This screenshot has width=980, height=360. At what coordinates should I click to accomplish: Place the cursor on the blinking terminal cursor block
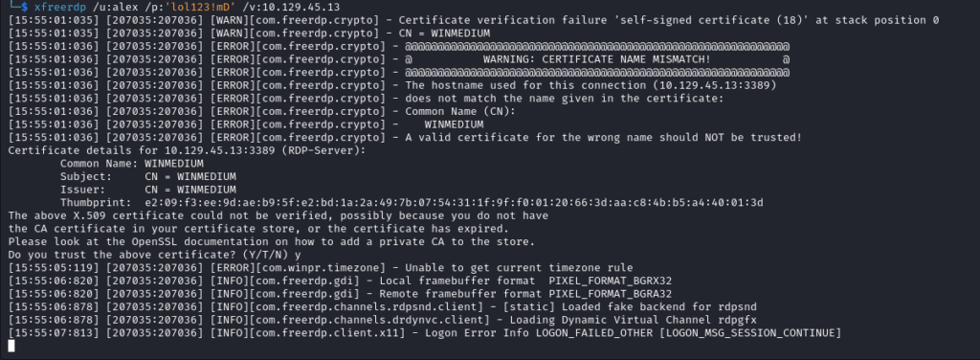(11, 346)
